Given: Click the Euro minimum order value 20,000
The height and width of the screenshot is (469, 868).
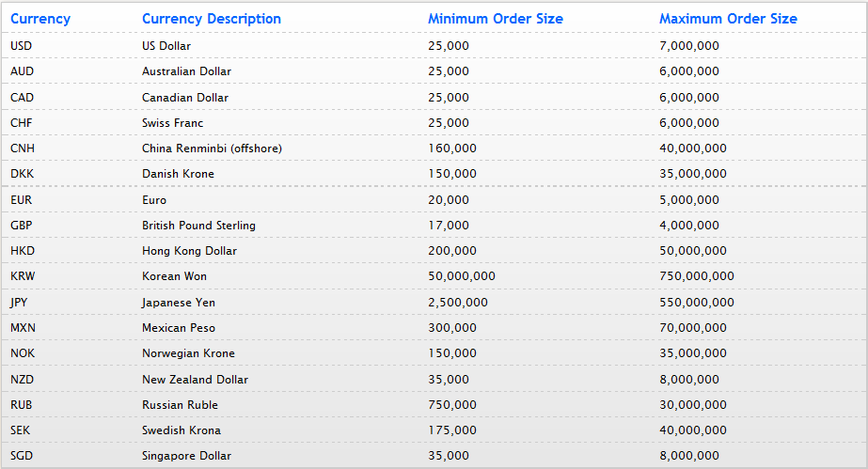Looking at the screenshot, I should click(x=449, y=200).
